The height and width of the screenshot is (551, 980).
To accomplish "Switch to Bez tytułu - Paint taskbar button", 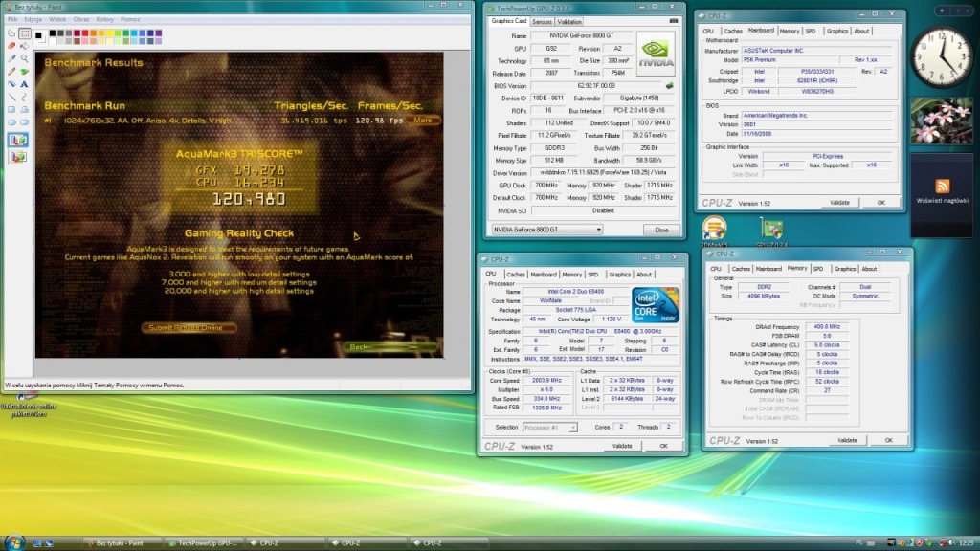I will pos(122,543).
